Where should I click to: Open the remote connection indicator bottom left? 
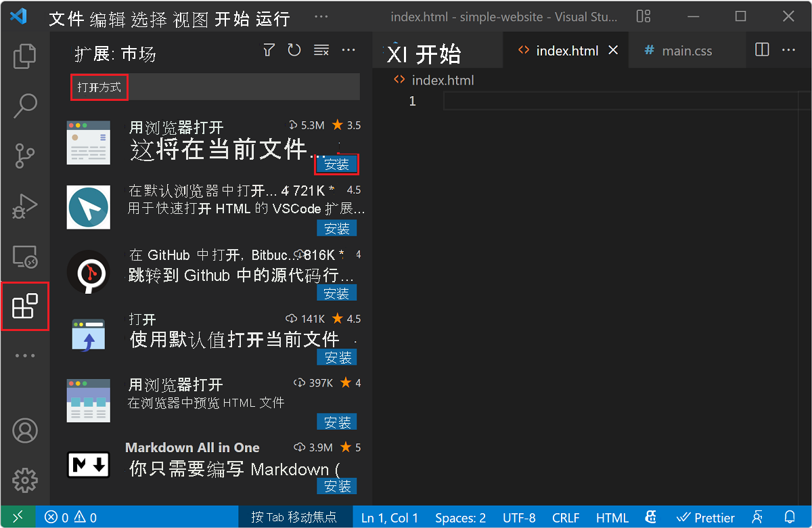pos(18,517)
